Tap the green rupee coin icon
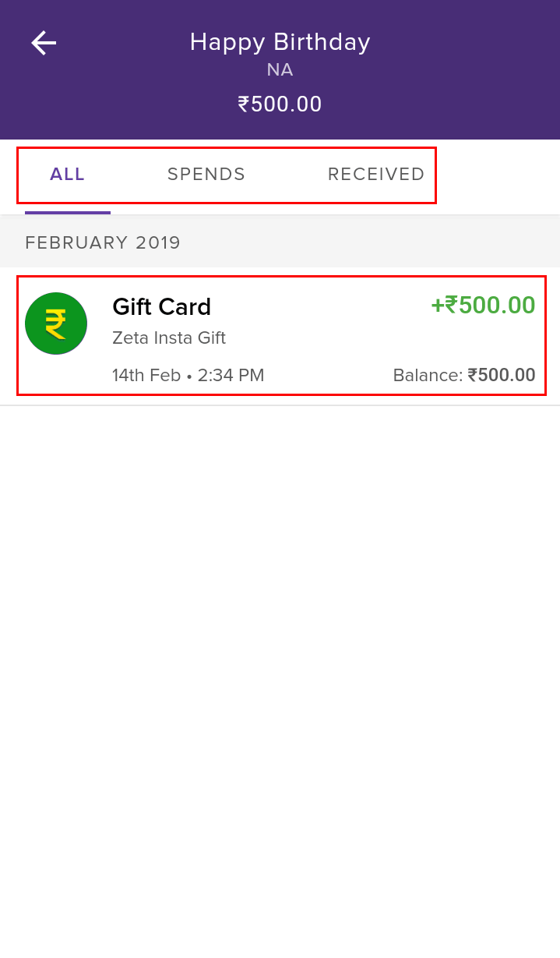 (x=56, y=323)
